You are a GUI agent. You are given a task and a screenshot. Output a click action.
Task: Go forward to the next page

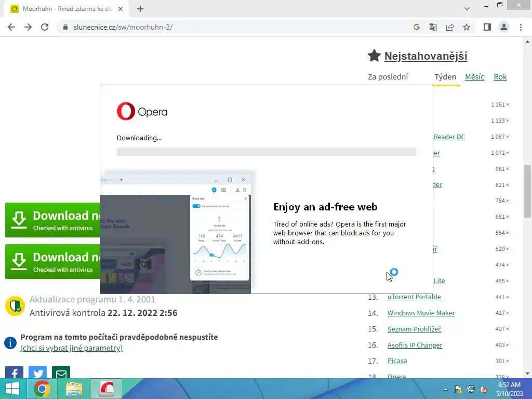tap(28, 27)
